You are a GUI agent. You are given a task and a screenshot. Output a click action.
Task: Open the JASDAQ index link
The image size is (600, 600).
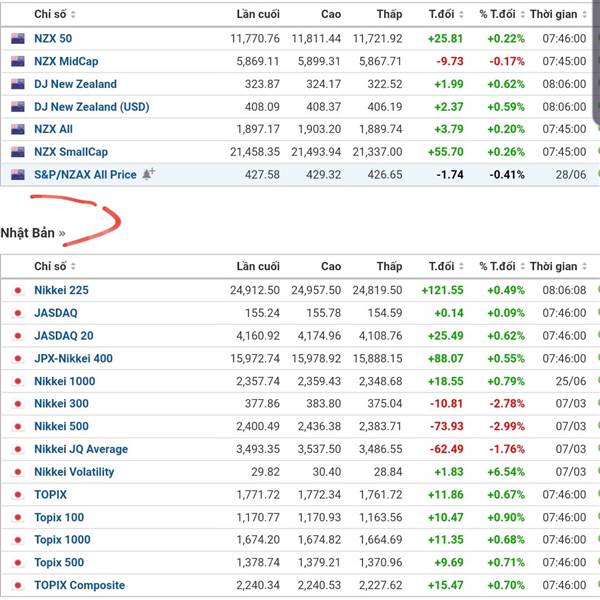point(56,313)
